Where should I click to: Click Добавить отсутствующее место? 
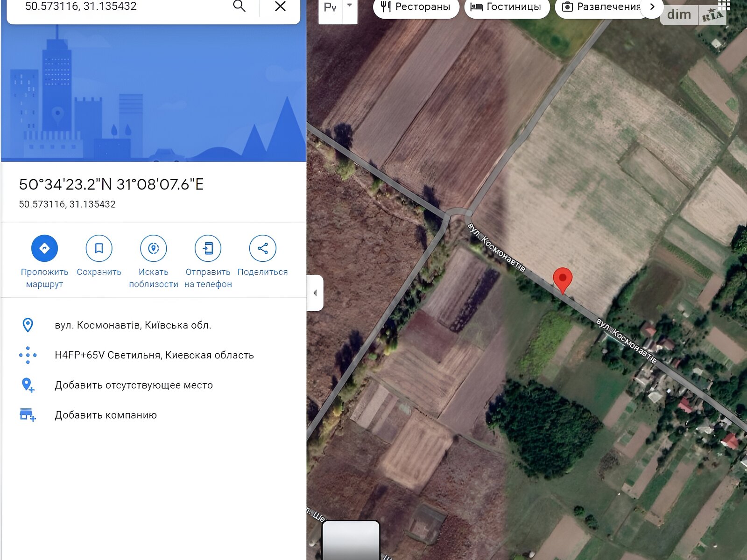(x=134, y=385)
